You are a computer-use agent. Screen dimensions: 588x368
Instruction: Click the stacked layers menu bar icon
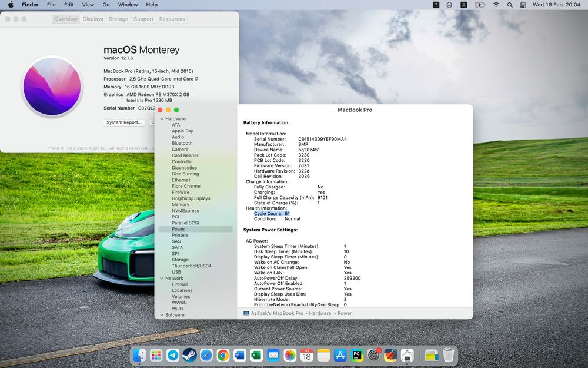point(449,5)
